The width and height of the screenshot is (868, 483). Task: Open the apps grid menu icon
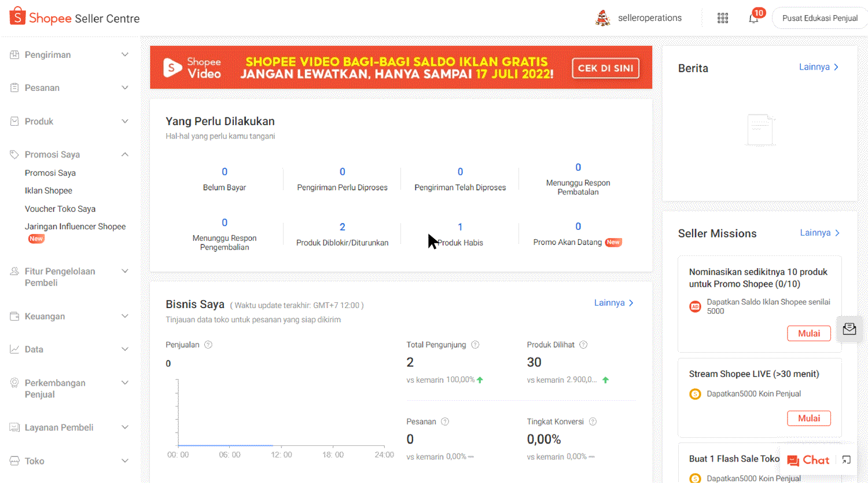(723, 18)
